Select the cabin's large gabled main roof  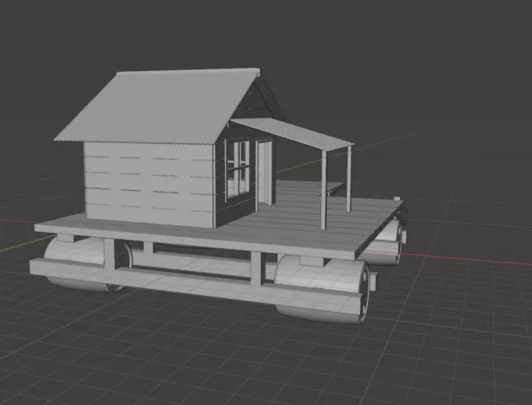[158, 106]
